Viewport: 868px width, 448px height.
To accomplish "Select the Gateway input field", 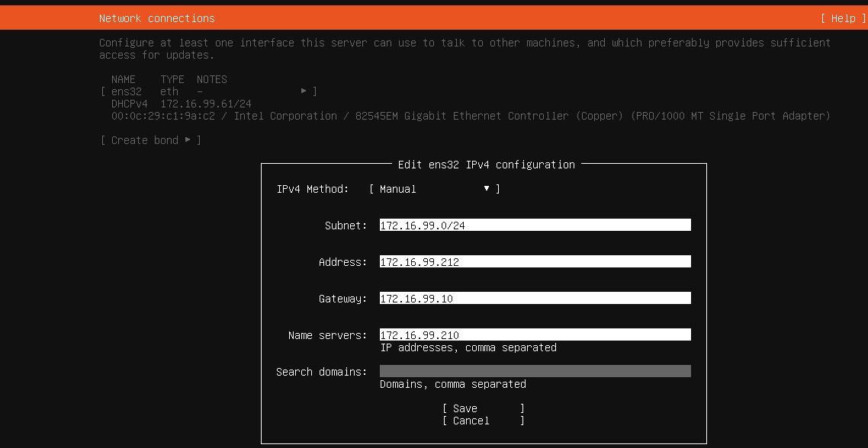I will tap(535, 299).
